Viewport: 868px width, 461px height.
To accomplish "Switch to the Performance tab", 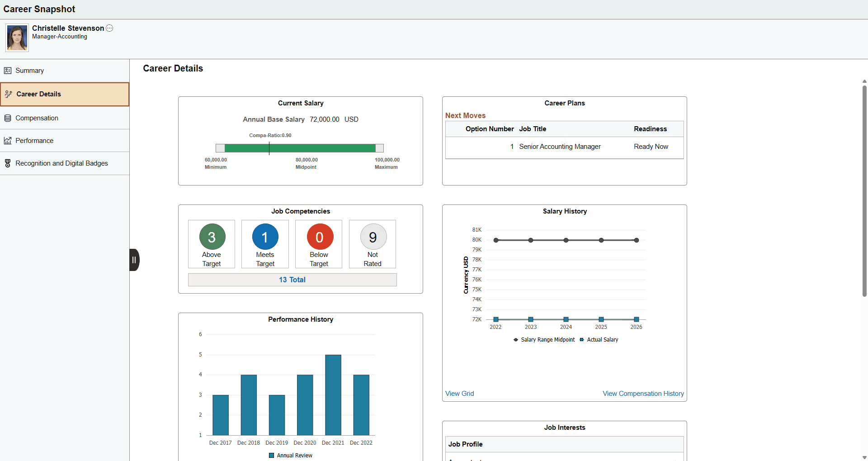I will 65,141.
